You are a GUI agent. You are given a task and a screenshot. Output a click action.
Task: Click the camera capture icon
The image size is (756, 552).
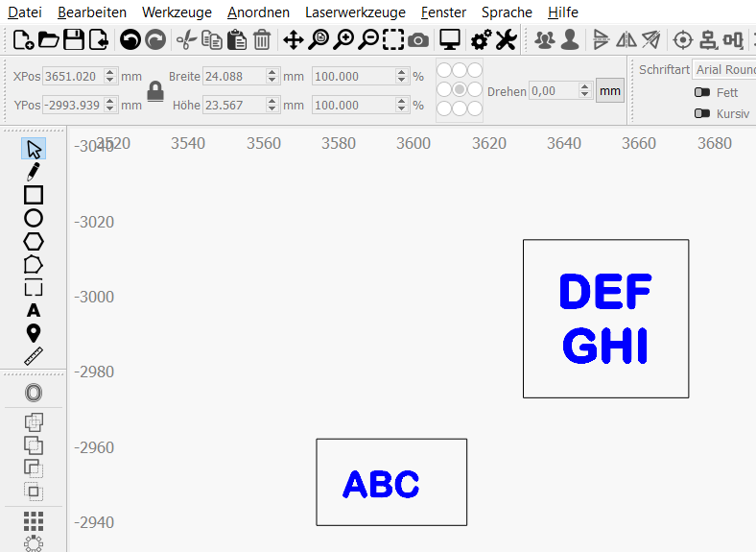(418, 39)
